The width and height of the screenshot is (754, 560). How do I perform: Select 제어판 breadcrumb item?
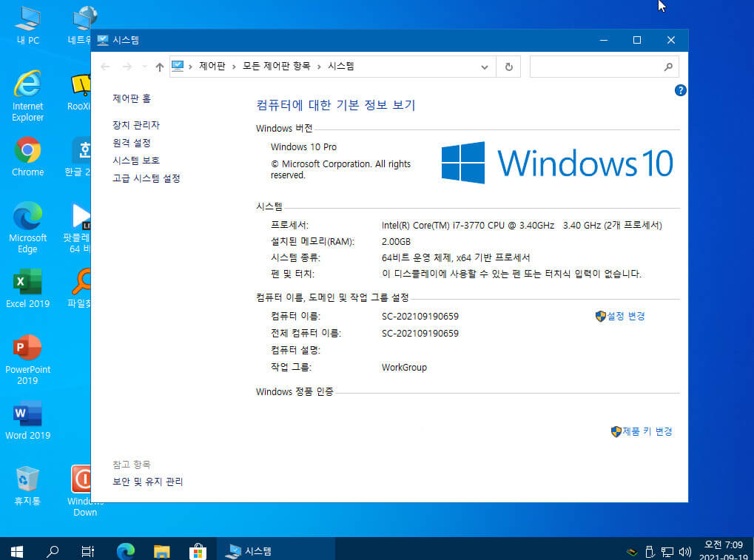click(212, 67)
